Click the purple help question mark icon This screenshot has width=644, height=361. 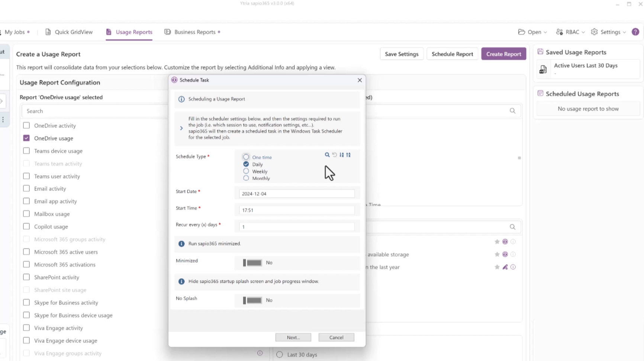click(x=635, y=32)
